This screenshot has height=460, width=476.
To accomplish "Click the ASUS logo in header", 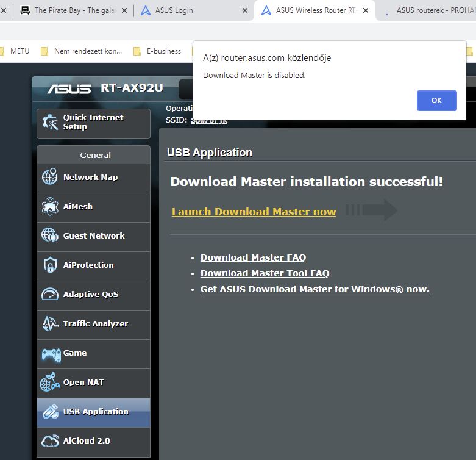I will 69,88.
